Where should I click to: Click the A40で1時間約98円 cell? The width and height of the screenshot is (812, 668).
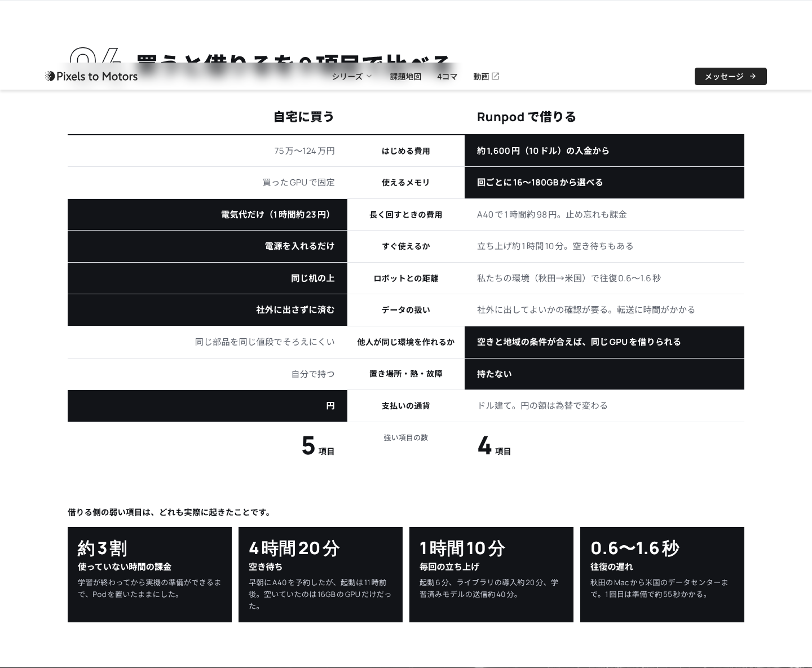pos(604,215)
